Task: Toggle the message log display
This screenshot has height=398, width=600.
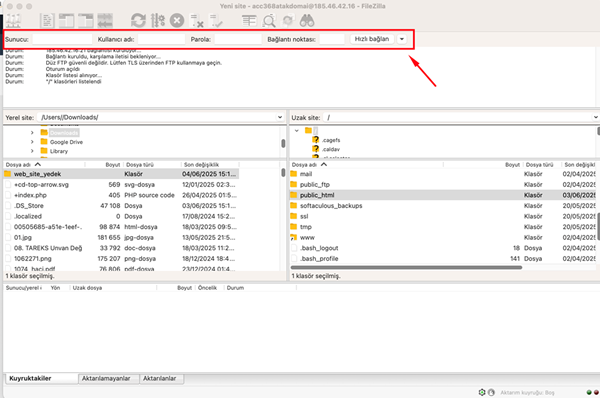Action: pos(47,20)
